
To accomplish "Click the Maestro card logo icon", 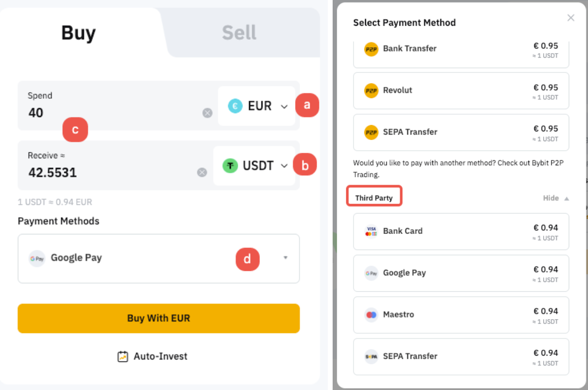I will (x=371, y=315).
